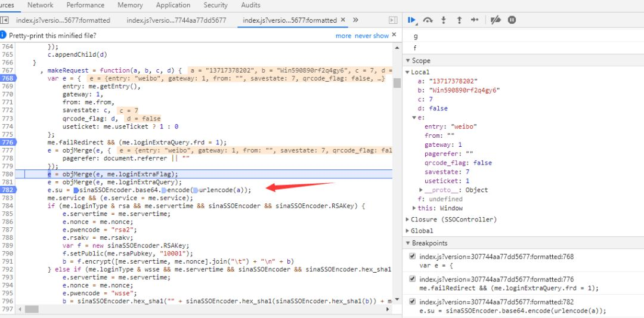Click the 'never show' link
The height and width of the screenshot is (318, 644).
tap(371, 36)
